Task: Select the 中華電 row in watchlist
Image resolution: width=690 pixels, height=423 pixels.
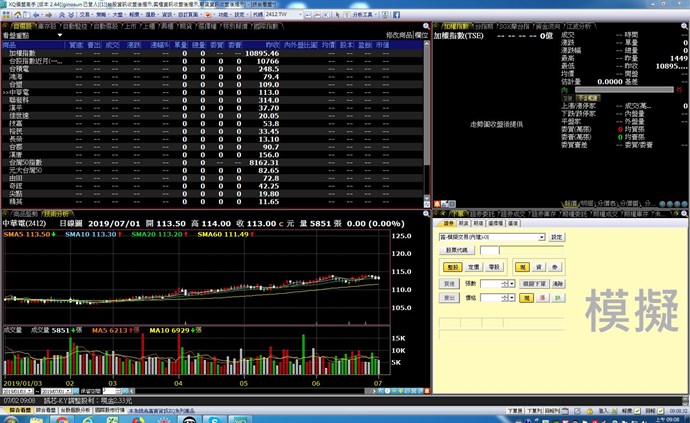Action: pyautogui.click(x=20, y=92)
